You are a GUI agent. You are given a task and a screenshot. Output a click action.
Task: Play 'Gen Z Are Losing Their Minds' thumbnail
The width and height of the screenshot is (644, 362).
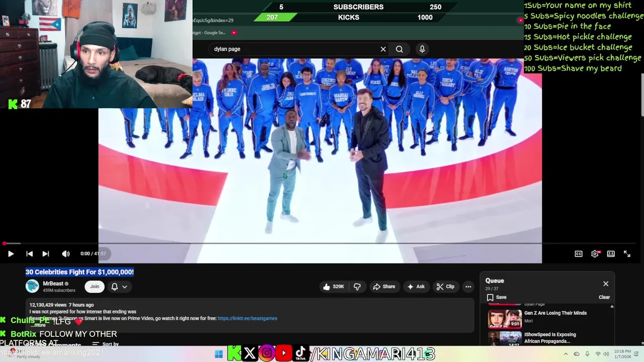(505, 319)
